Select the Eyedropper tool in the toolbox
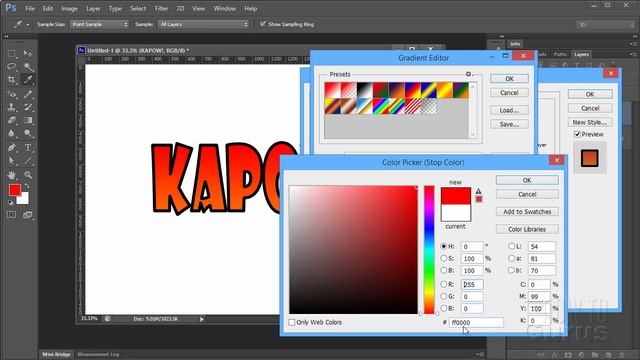The image size is (640, 360). click(x=28, y=80)
